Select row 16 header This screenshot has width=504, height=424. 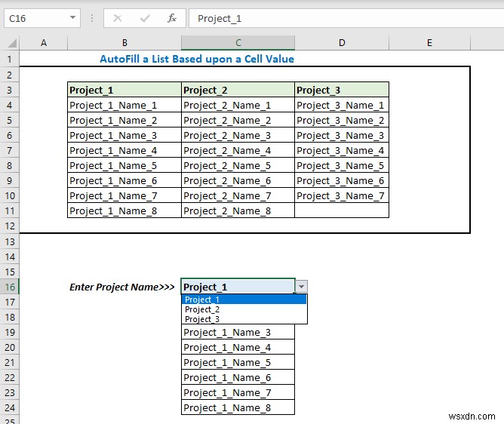pos(10,287)
